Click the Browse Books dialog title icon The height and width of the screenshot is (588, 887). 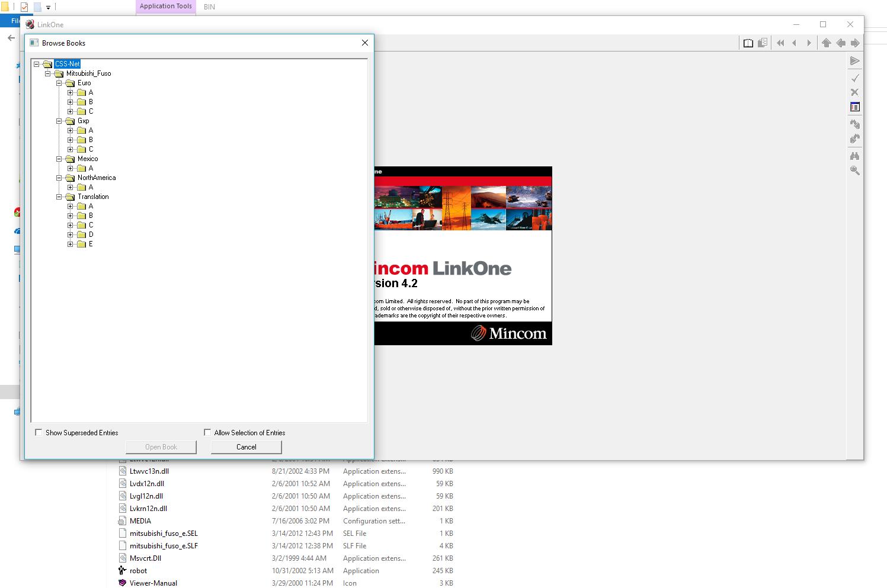pyautogui.click(x=34, y=43)
